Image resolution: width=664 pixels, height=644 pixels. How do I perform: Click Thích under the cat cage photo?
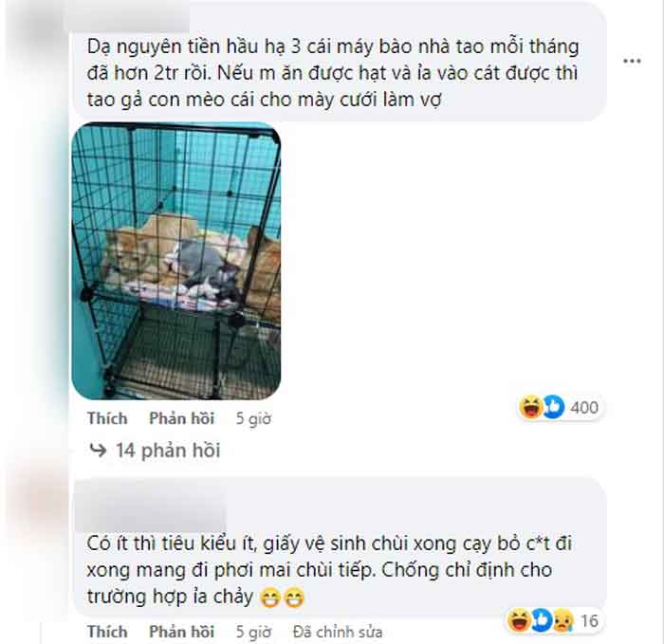coord(107,418)
